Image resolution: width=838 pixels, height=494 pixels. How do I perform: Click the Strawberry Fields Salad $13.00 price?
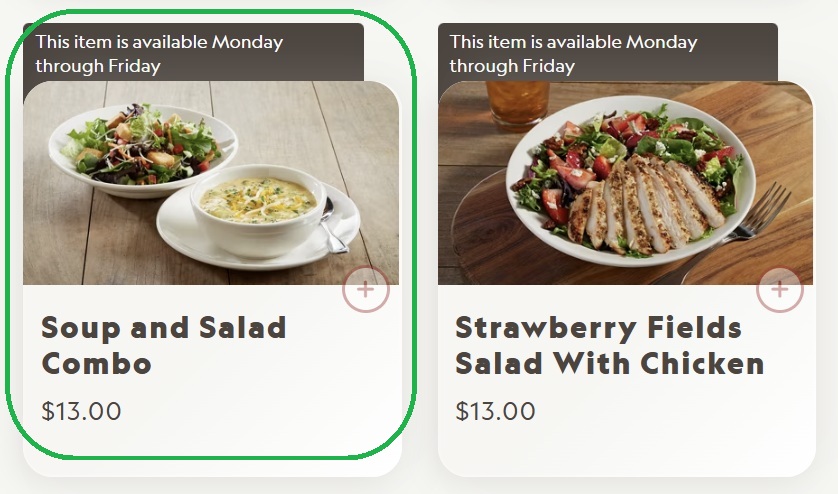[x=495, y=411]
